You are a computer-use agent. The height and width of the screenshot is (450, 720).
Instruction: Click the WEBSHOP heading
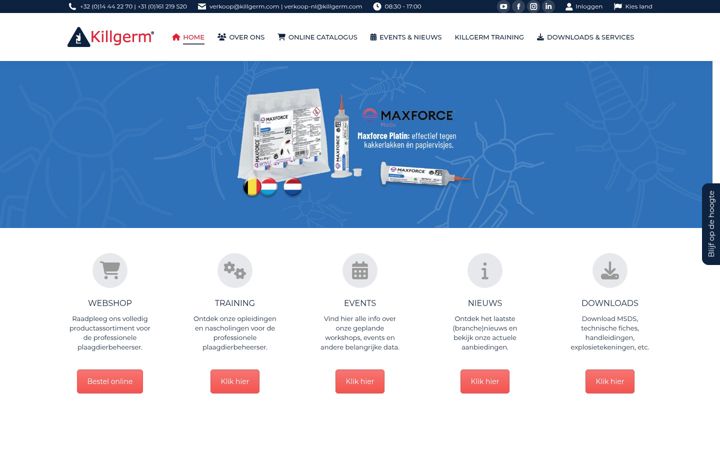tap(110, 303)
